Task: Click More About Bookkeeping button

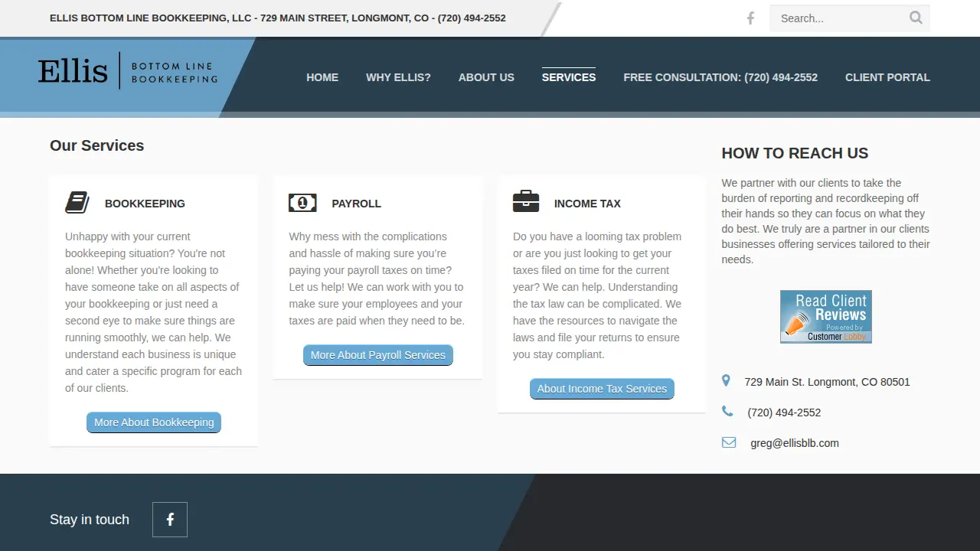Action: pos(154,422)
